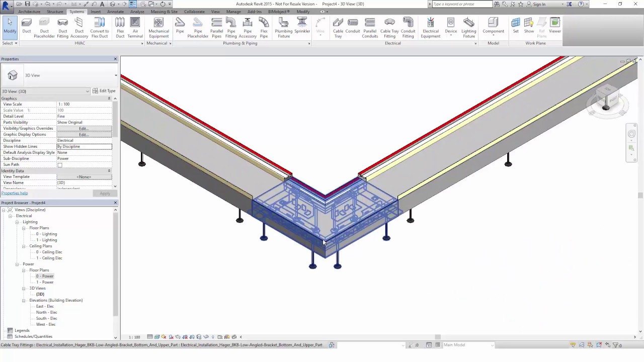Choose the Duct Accessory tool
644x362 pixels.
tap(79, 27)
